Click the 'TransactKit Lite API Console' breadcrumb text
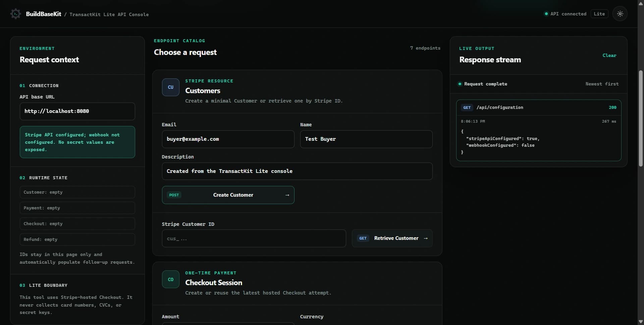Image resolution: width=644 pixels, height=325 pixels. coord(109,14)
